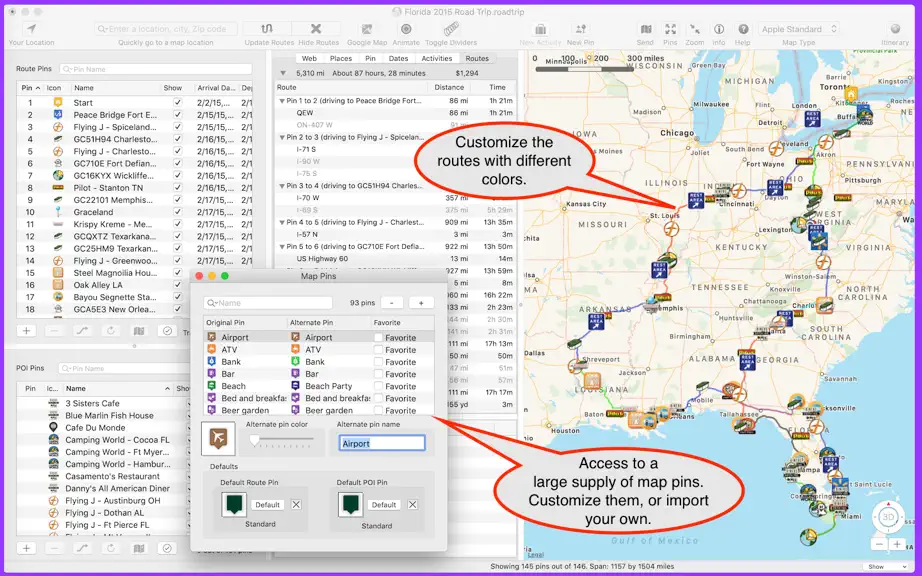
Task: Open Google Map from the toolbar
Action: 367,29
